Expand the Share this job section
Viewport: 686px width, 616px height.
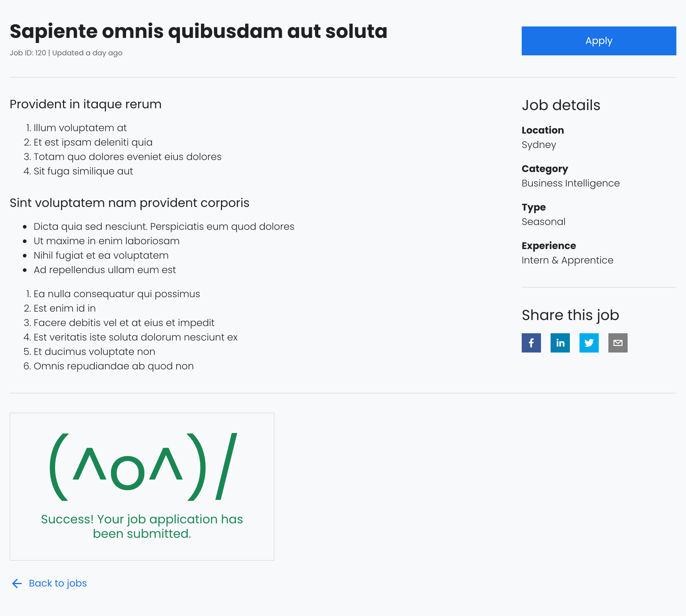tap(570, 314)
